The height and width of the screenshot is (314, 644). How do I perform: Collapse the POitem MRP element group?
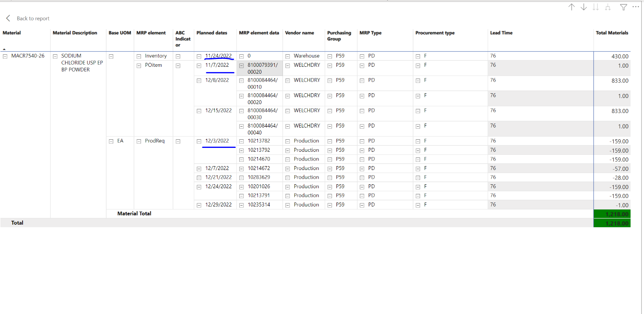139,65
